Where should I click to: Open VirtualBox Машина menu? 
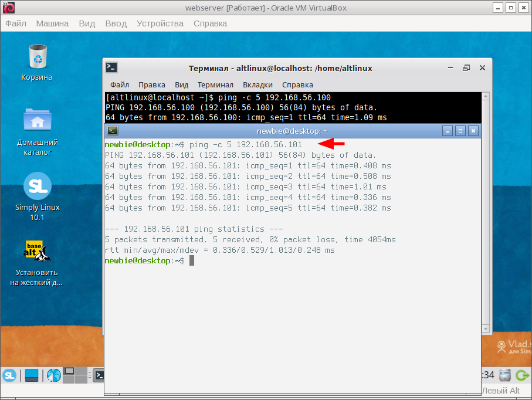52,23
